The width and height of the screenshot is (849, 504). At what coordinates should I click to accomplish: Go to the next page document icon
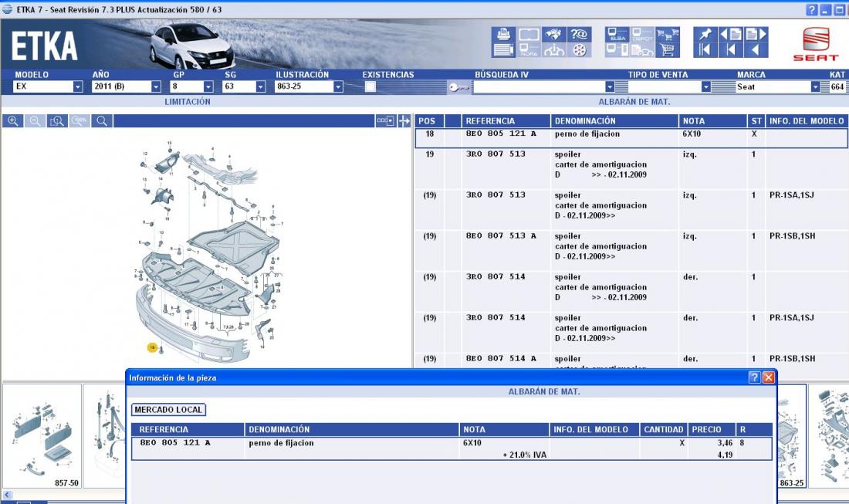point(756,35)
